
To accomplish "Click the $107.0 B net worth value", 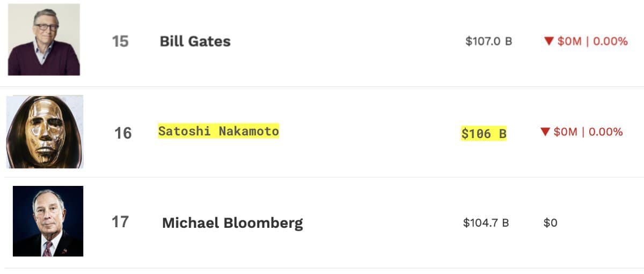I will 488,41.
